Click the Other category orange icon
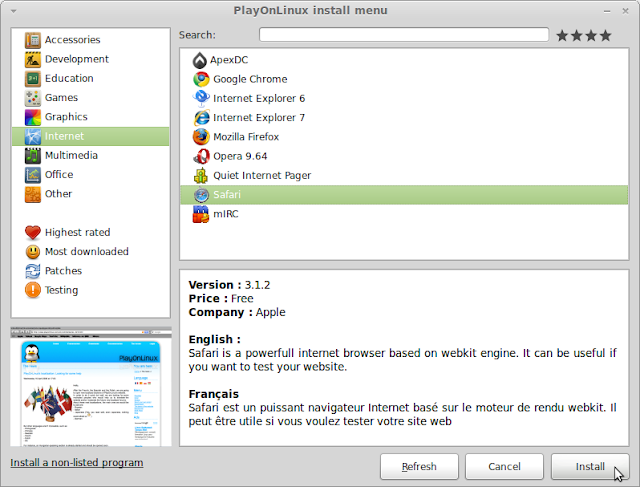 tap(33, 194)
